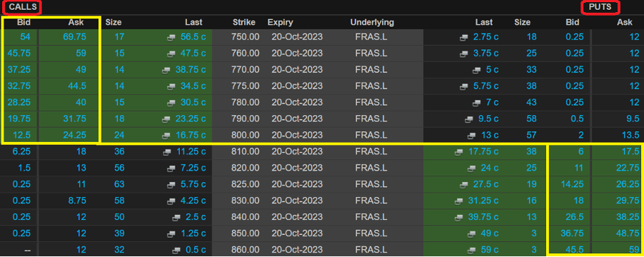Sort by the puts Last column header

point(484,23)
